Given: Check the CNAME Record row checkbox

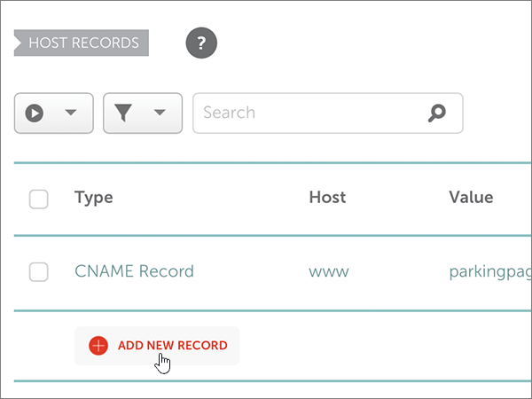Looking at the screenshot, I should click(39, 272).
